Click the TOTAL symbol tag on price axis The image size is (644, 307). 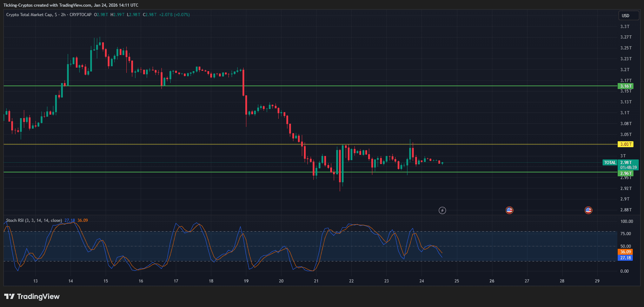point(610,163)
